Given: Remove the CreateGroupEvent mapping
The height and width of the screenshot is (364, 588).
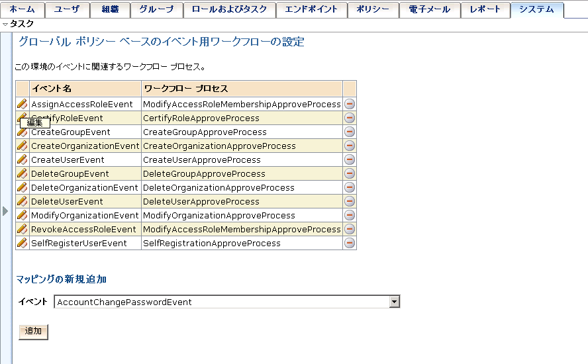Looking at the screenshot, I should 350,132.
